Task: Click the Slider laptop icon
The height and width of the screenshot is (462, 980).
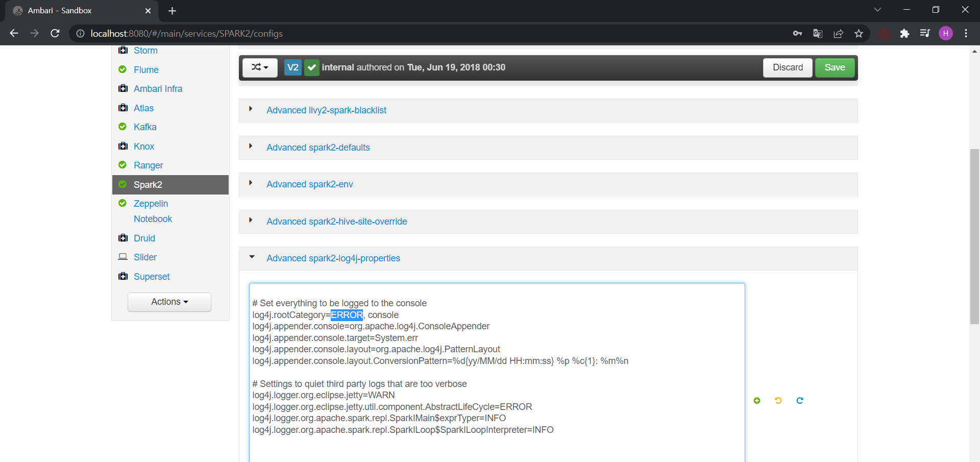Action: (x=123, y=257)
